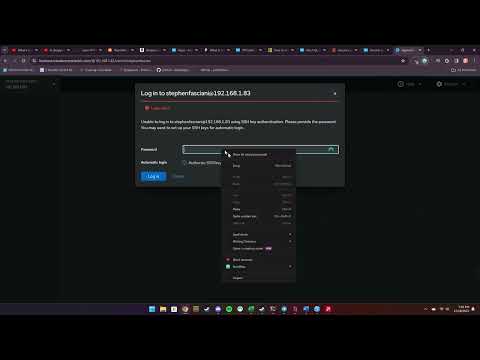The height and width of the screenshot is (360, 480).
Task: Open the Session dropdown in Cockpit
Action: [x=451, y=84]
